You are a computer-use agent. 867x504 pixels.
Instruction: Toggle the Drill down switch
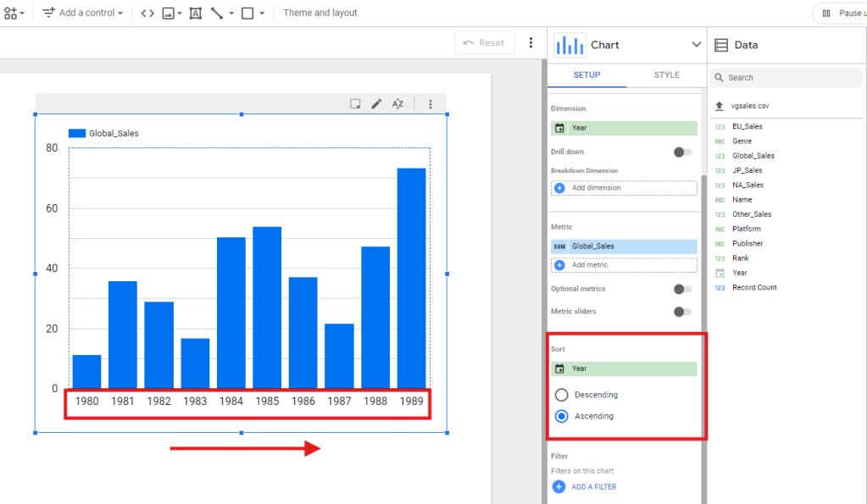click(681, 152)
